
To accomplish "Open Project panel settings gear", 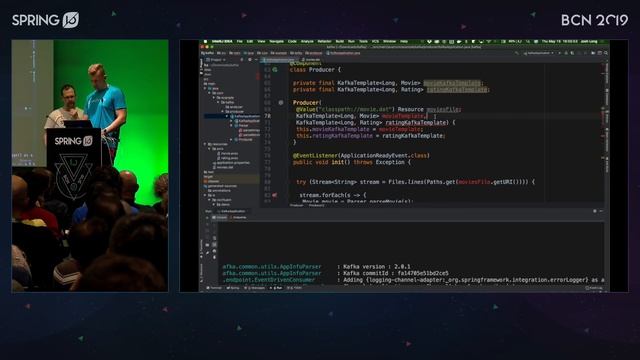I will pos(250,60).
